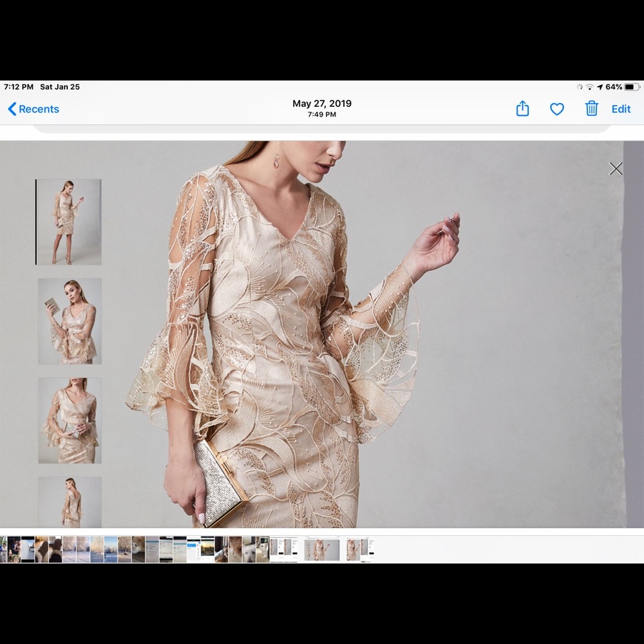644x644 pixels.
Task: Tap the battery icon in the status bar
Action: tap(632, 87)
